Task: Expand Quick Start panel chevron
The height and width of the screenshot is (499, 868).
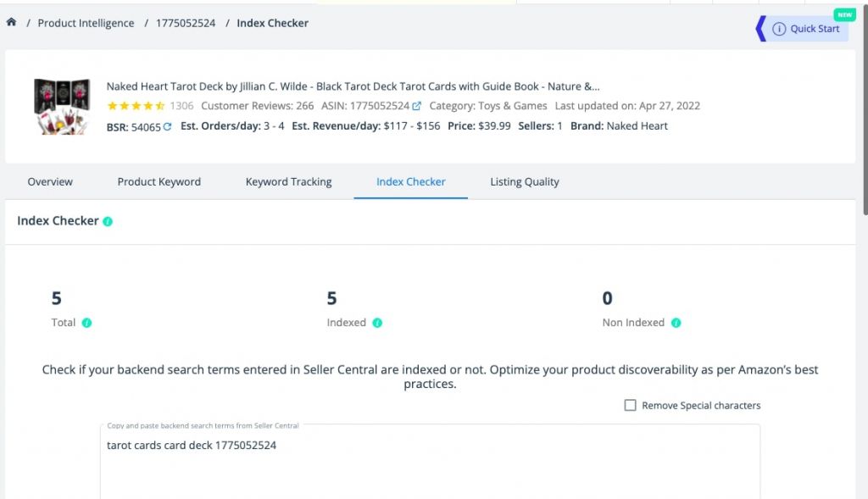Action: point(761,28)
